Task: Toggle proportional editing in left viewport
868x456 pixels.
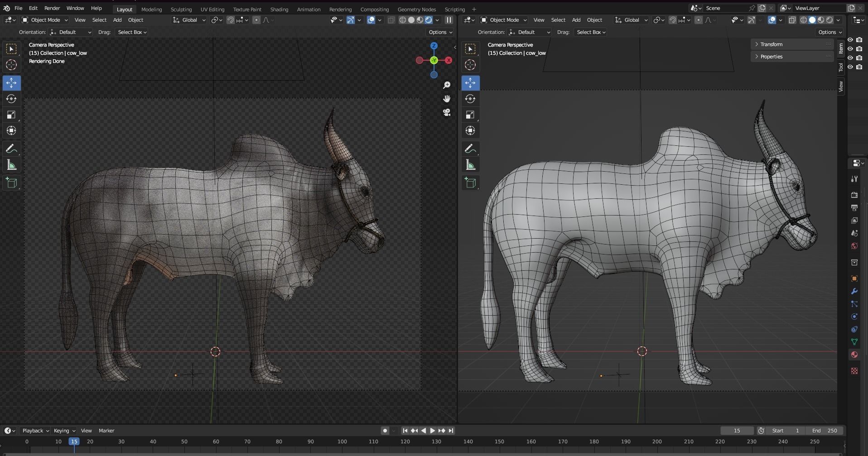Action: pyautogui.click(x=256, y=20)
